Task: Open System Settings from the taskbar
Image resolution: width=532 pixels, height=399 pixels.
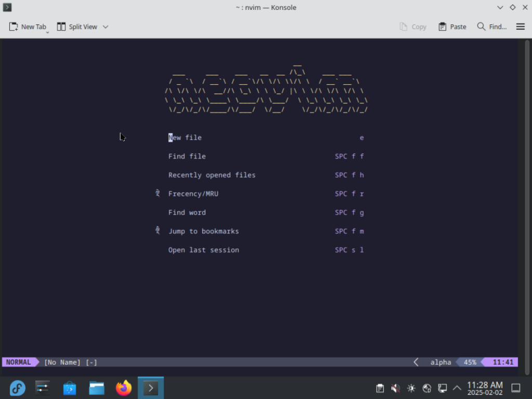Action: pyautogui.click(x=43, y=388)
